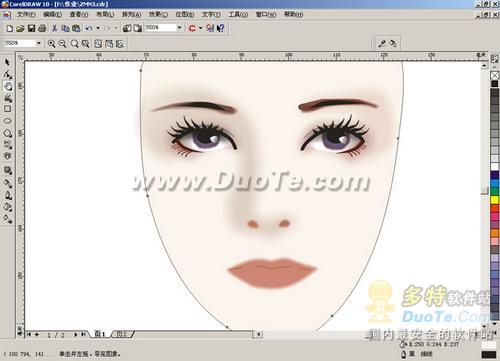Click the fill color indicator in the status bar
The height and width of the screenshot is (361, 500).
(489, 345)
